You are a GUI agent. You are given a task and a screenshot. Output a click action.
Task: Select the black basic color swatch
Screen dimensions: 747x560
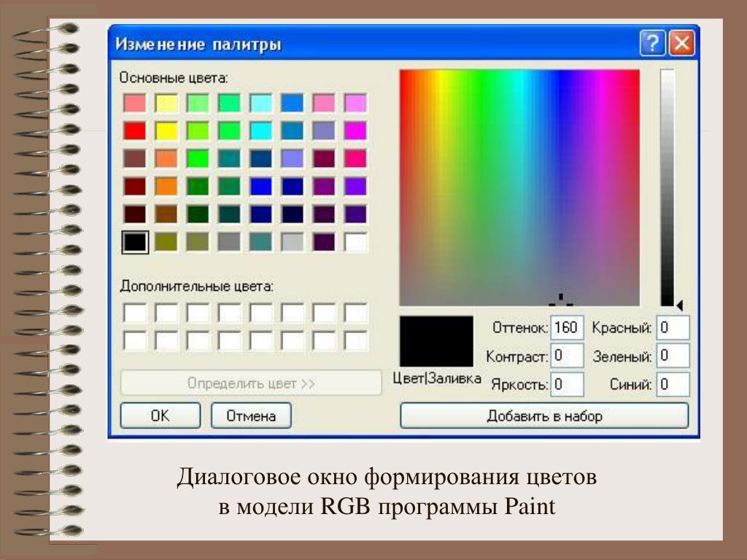pos(135,242)
